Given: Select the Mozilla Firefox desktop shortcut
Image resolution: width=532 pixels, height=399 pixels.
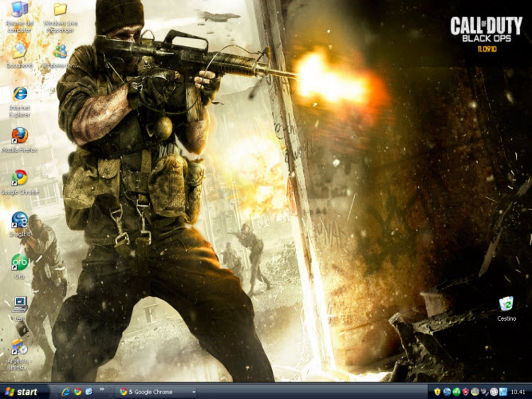Looking at the screenshot, I should 20,136.
